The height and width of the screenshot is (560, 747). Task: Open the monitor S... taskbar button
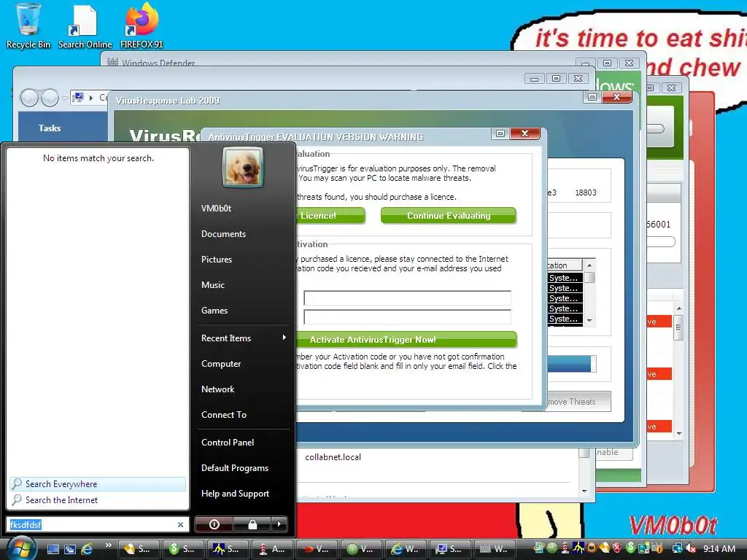[450, 549]
